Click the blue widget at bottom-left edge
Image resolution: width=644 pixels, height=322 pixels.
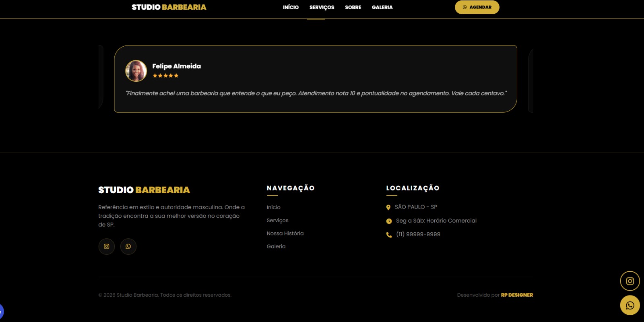click(x=2, y=312)
